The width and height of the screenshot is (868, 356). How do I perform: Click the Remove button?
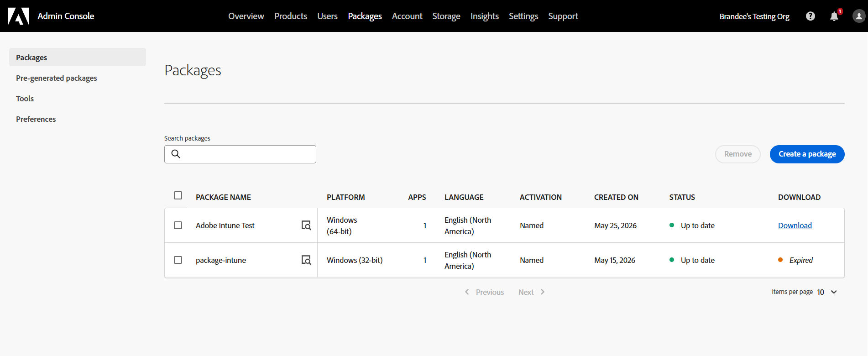click(738, 154)
